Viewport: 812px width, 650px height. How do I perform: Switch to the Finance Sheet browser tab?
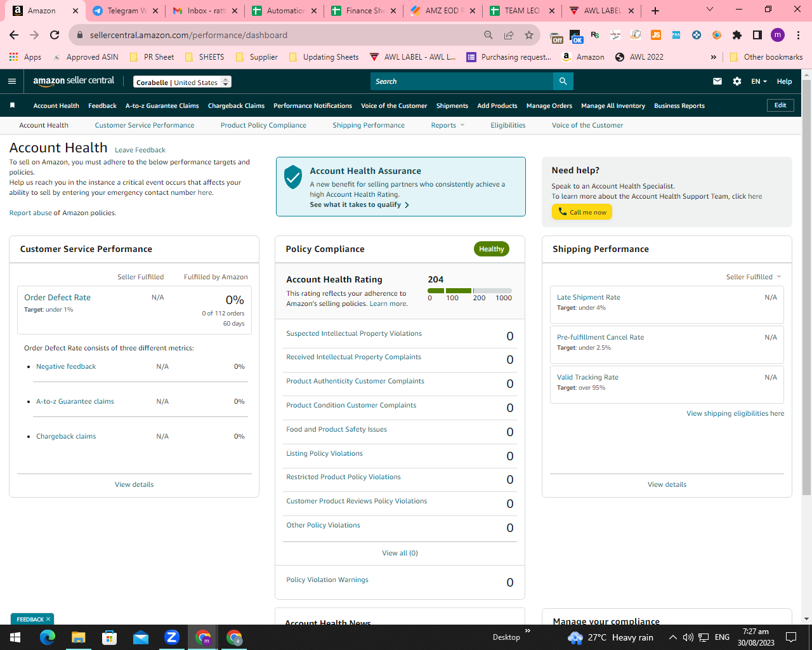point(363,11)
